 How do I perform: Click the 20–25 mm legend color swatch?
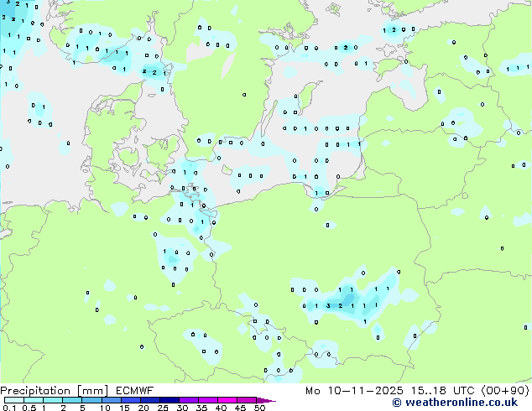tap(150, 400)
